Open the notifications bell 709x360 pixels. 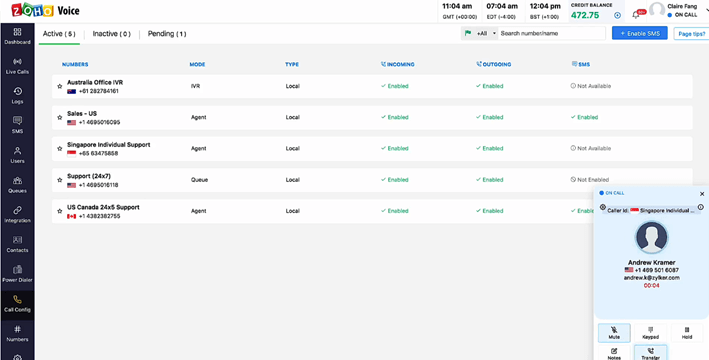pos(636,15)
